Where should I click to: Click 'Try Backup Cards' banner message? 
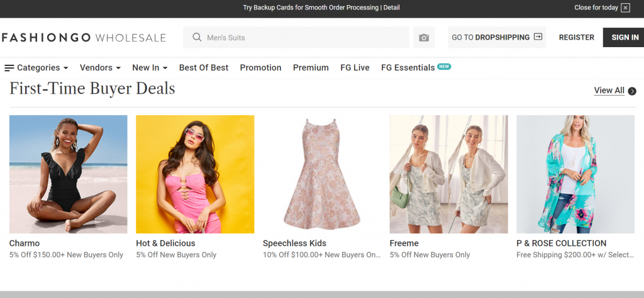pos(311,8)
